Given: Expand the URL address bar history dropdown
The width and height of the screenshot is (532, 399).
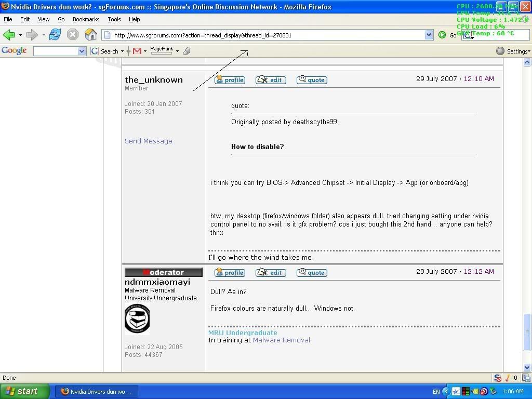Looking at the screenshot, I should pos(429,35).
